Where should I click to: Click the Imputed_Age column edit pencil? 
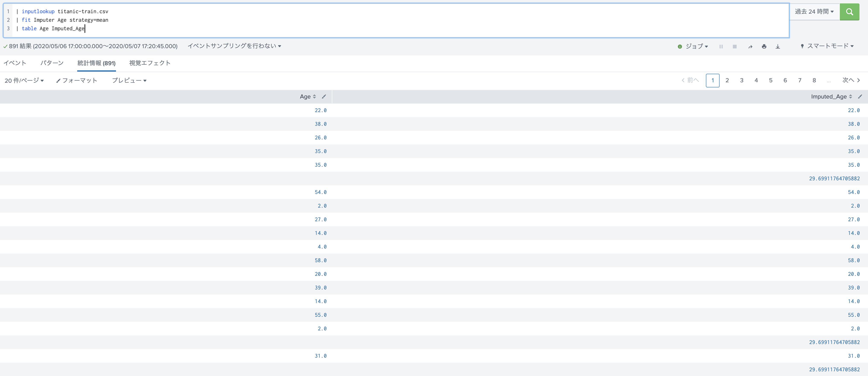(x=860, y=97)
